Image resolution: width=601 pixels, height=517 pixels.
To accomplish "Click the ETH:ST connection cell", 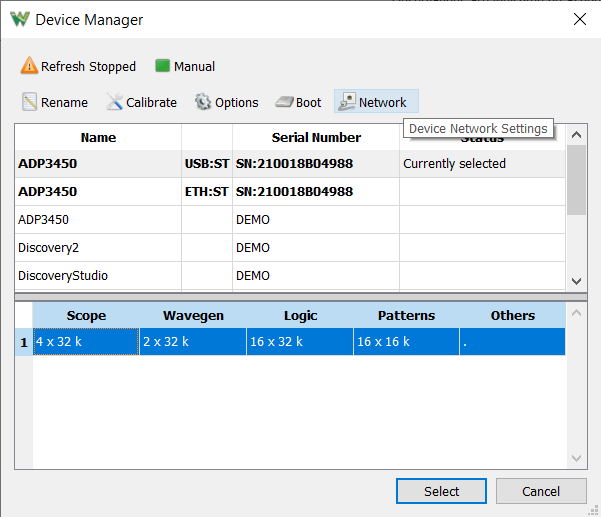I will (x=207, y=192).
